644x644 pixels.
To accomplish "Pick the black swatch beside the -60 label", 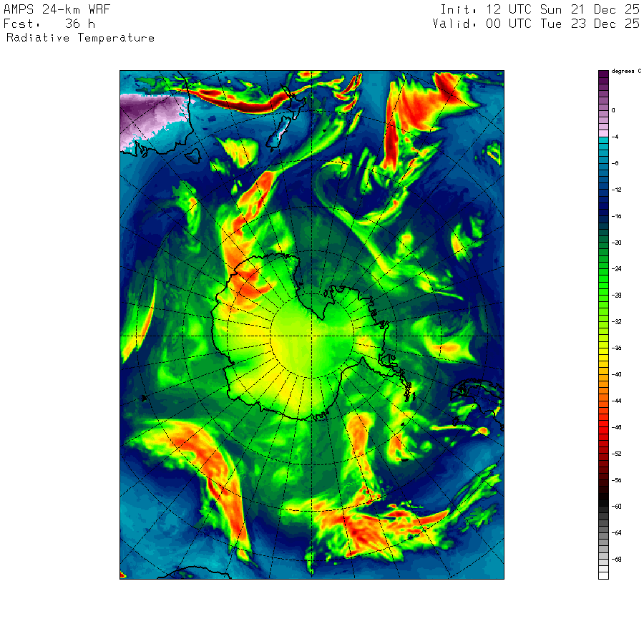I will tap(603, 503).
